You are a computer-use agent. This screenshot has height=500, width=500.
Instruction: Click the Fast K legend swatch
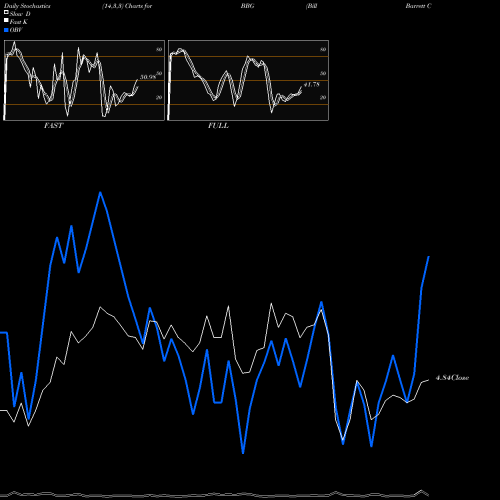(x=6, y=20)
